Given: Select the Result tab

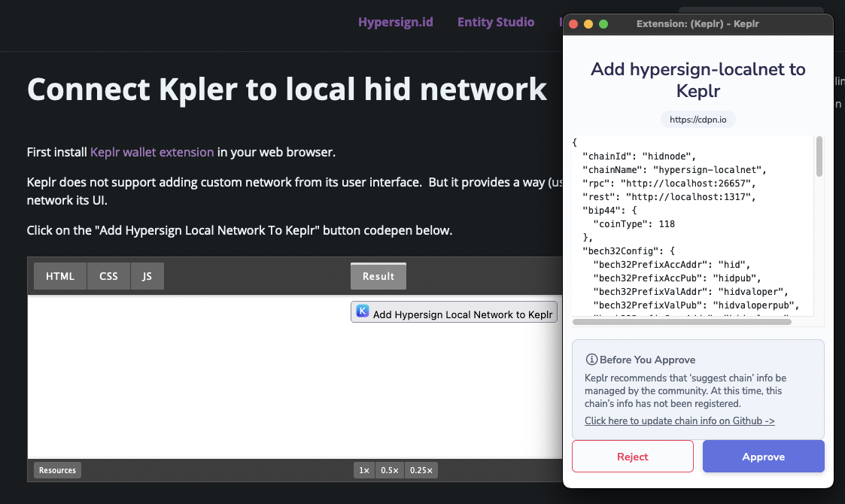Looking at the screenshot, I should (x=378, y=276).
